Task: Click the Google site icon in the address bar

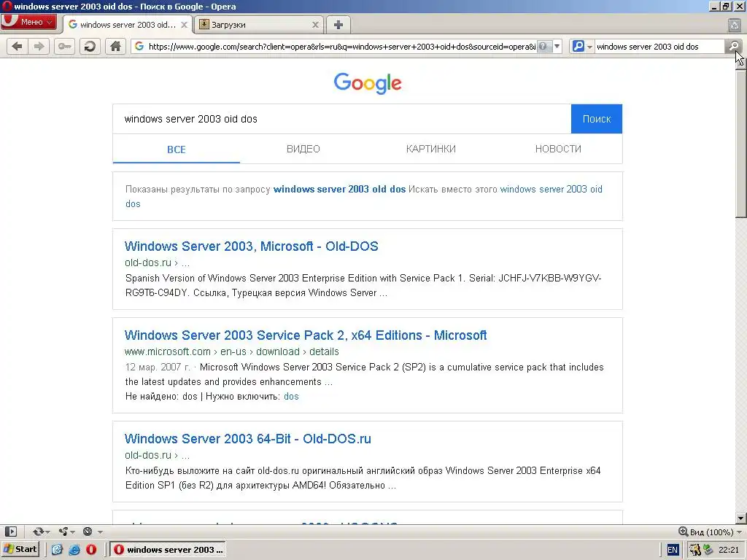Action: pyautogui.click(x=139, y=46)
